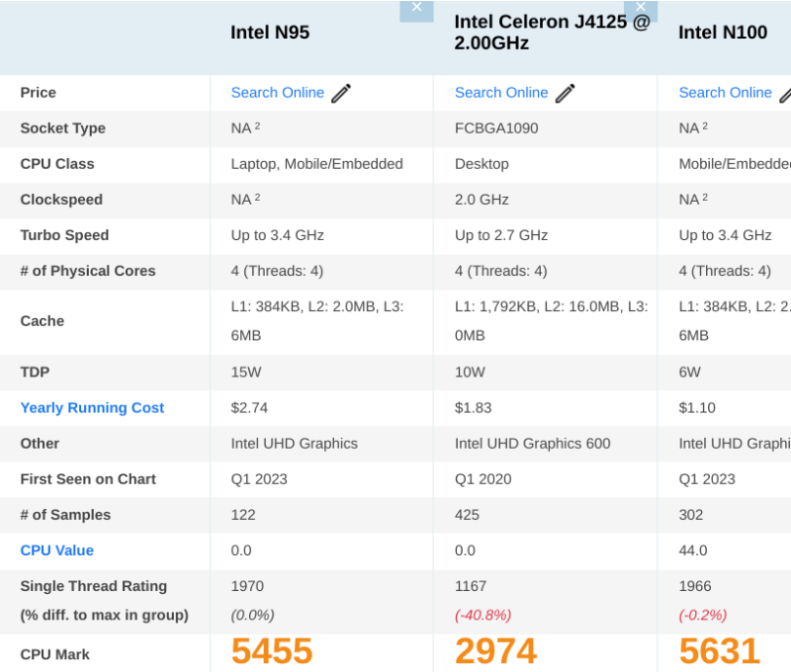Click the 6W TDP value
This screenshot has width=791, height=672.
coord(689,372)
